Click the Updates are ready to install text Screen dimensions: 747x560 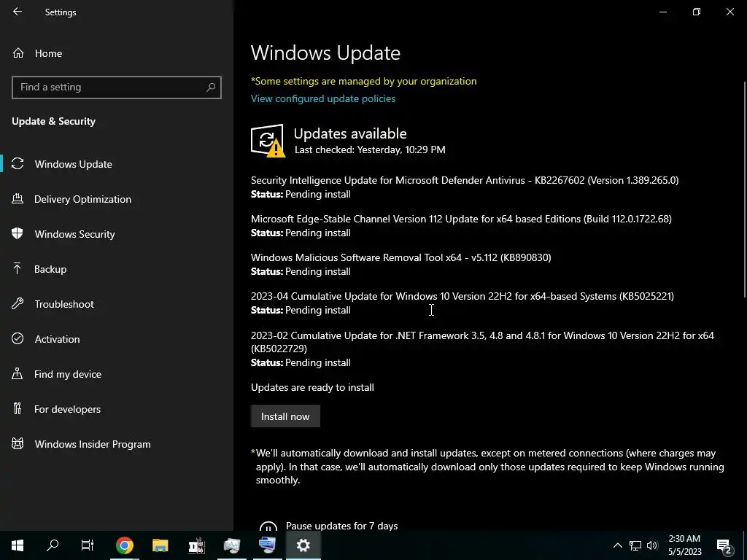click(312, 387)
